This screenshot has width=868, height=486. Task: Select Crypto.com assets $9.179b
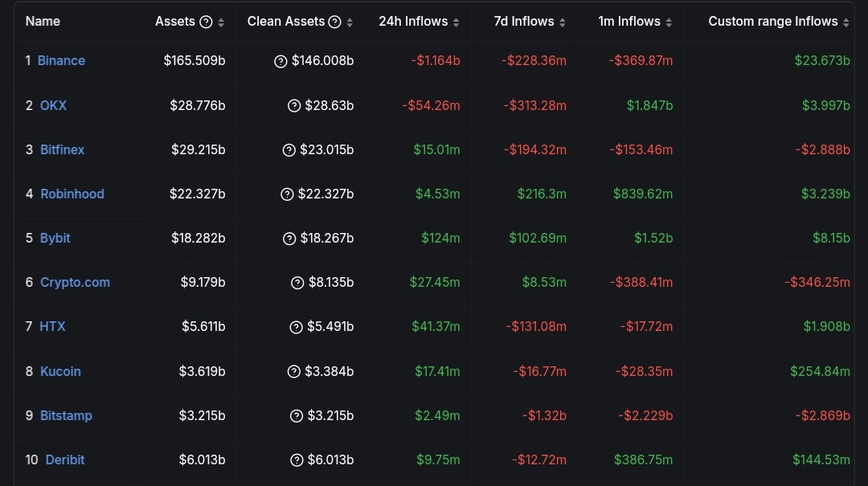pos(203,282)
